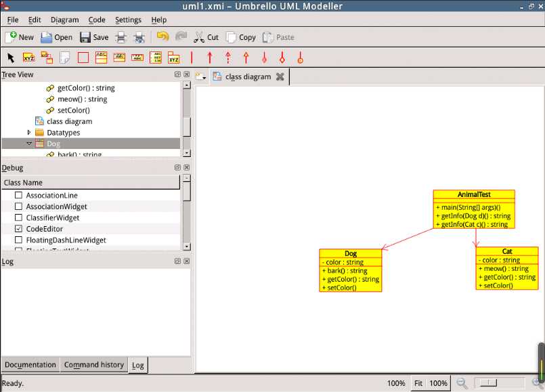The image size is (545, 392).
Task: Pick the directional association arrow tool
Action: point(210,58)
